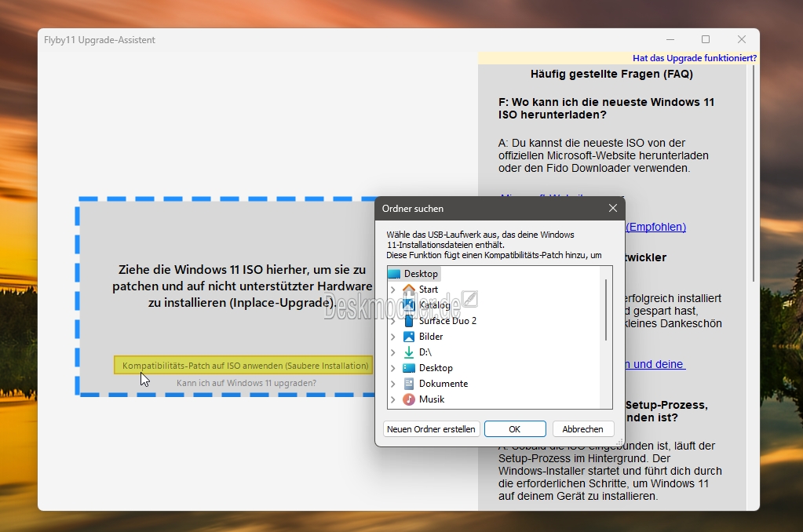Click the Desktop icon at tree root
This screenshot has height=532, width=803.
pos(394,274)
